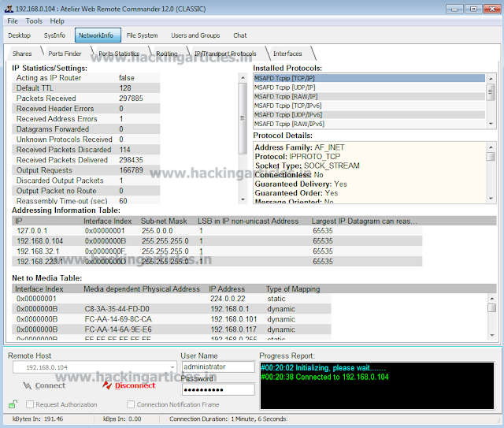
Task: Click the Sub-net Mask column header
Action: (164, 221)
